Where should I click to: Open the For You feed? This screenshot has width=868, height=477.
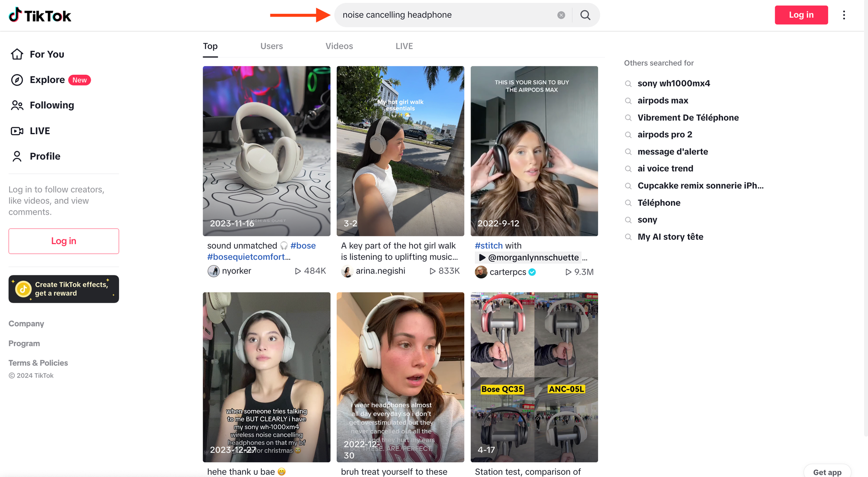click(x=47, y=54)
